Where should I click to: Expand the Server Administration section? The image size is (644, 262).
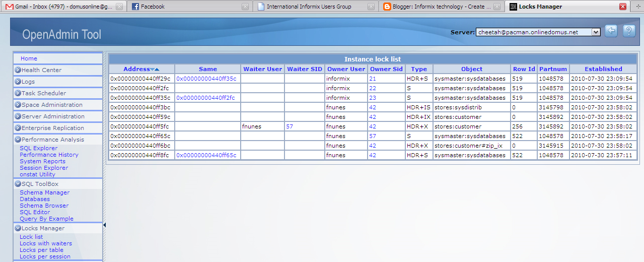coord(58,116)
